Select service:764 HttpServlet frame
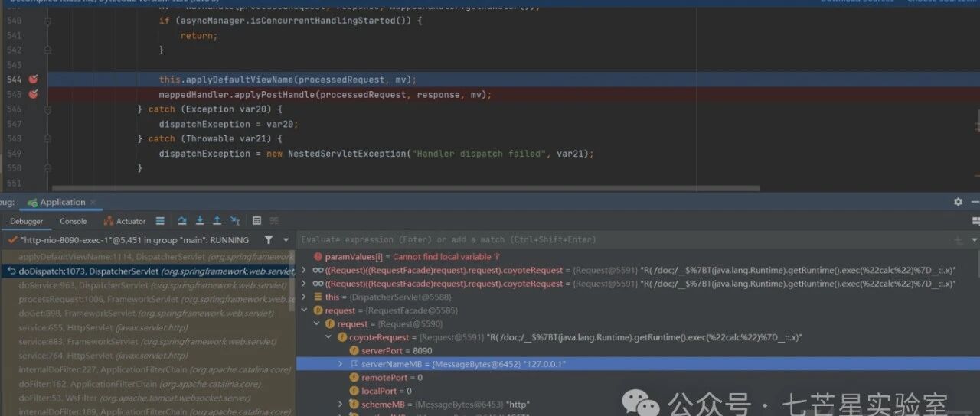 click(x=148, y=356)
